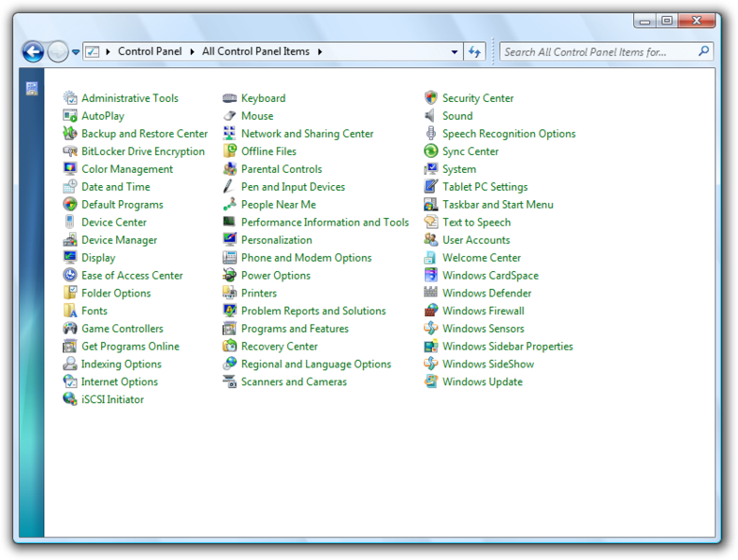
Task: Click the Windows Update icon
Action: pos(430,382)
